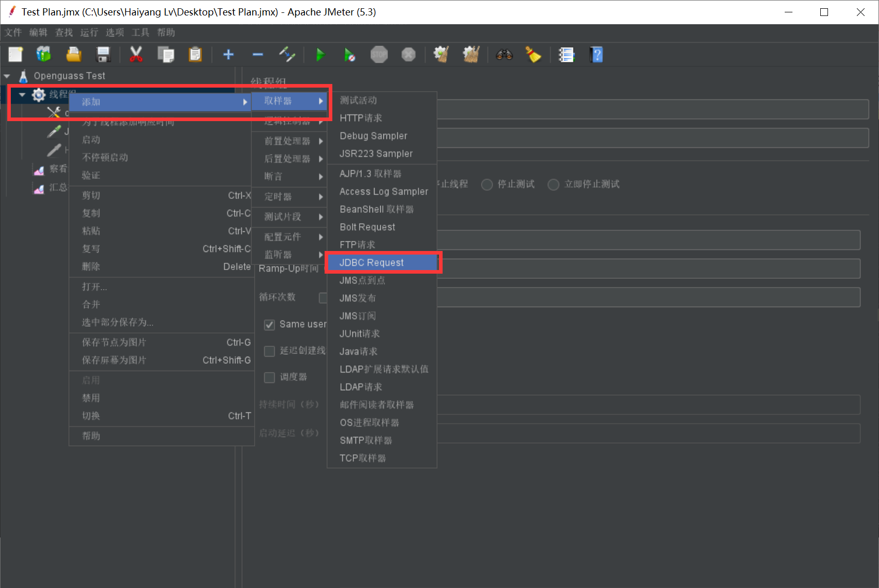Click the Ramp-Up时间 input field

tap(649, 268)
